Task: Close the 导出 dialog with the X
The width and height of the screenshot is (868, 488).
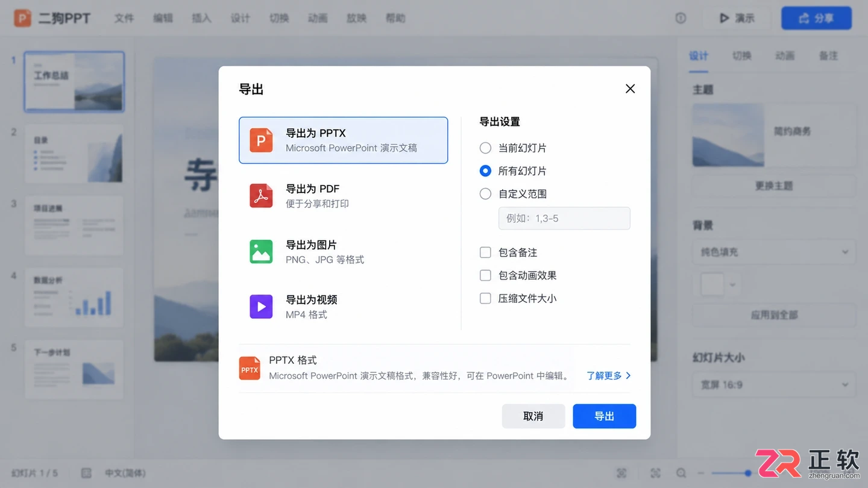Action: coord(631,89)
